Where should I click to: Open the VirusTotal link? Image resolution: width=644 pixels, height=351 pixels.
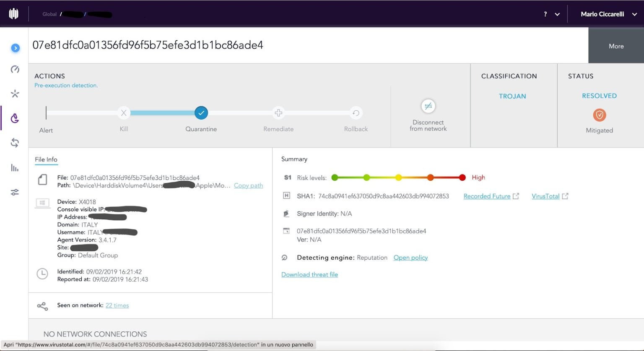[545, 196]
